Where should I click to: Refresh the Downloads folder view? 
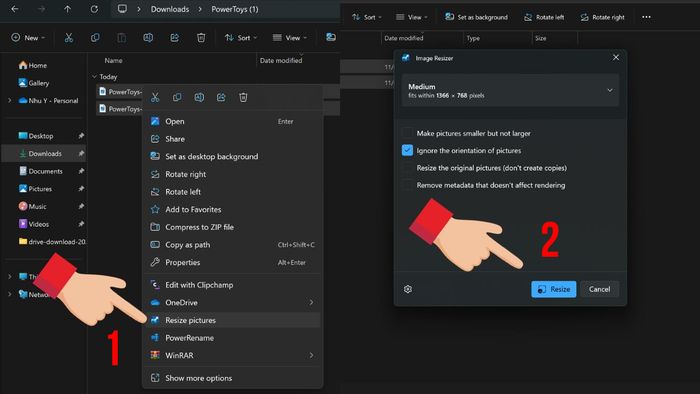tap(94, 9)
